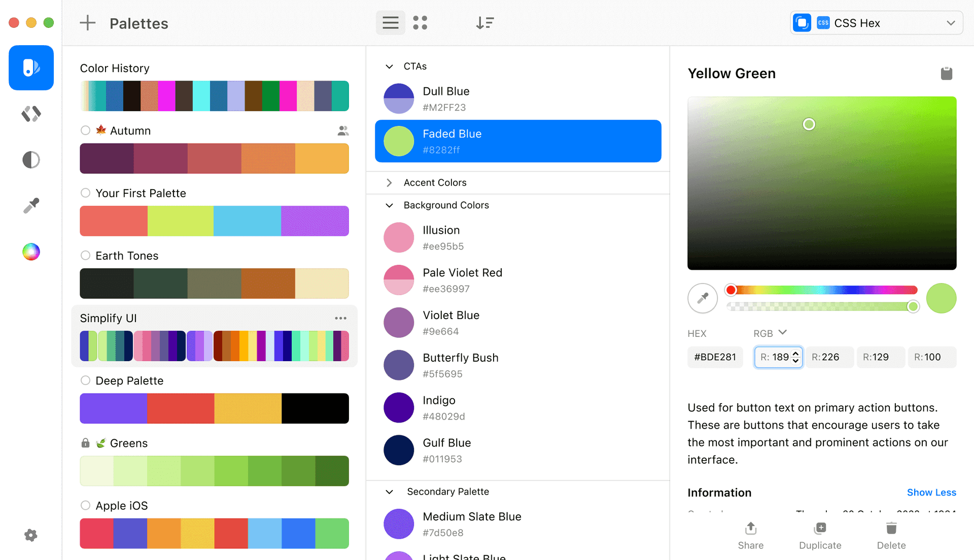Open the Palettes sidebar section

31,67
